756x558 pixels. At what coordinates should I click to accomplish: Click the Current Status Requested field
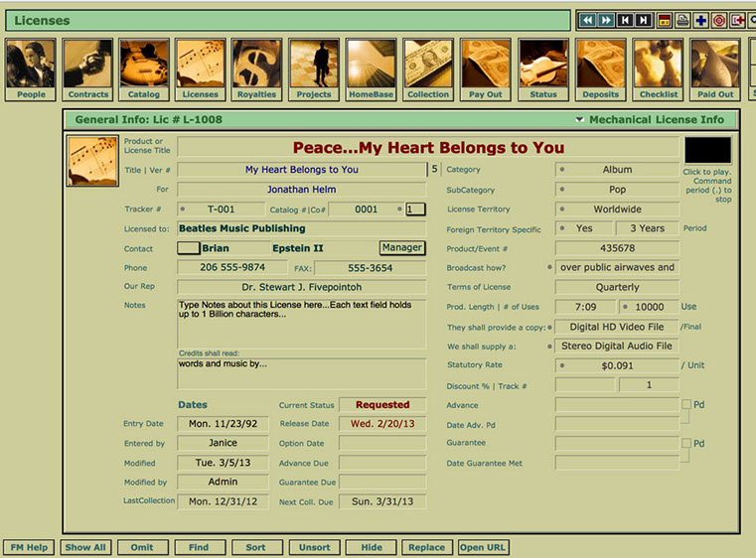point(382,405)
